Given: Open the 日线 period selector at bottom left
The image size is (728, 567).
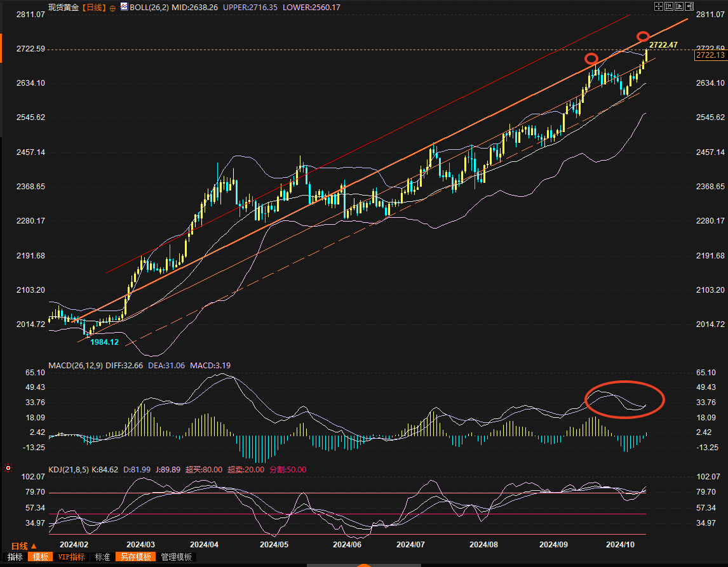Looking at the screenshot, I should 24,545.
